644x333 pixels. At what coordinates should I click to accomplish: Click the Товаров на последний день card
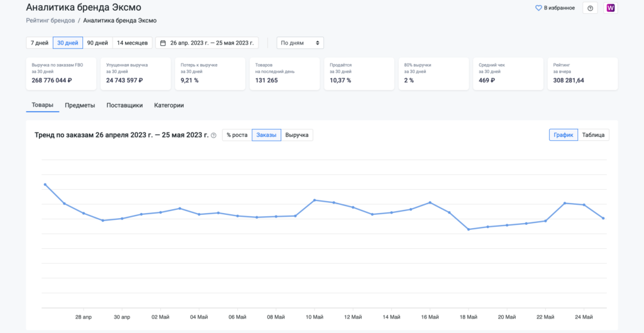pyautogui.click(x=285, y=74)
